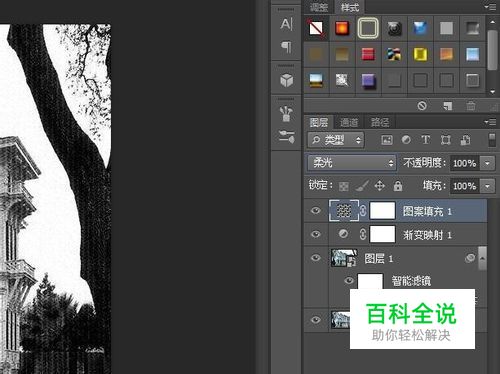Select the 智能滤镜 filter mask thumbnail

tap(370, 281)
